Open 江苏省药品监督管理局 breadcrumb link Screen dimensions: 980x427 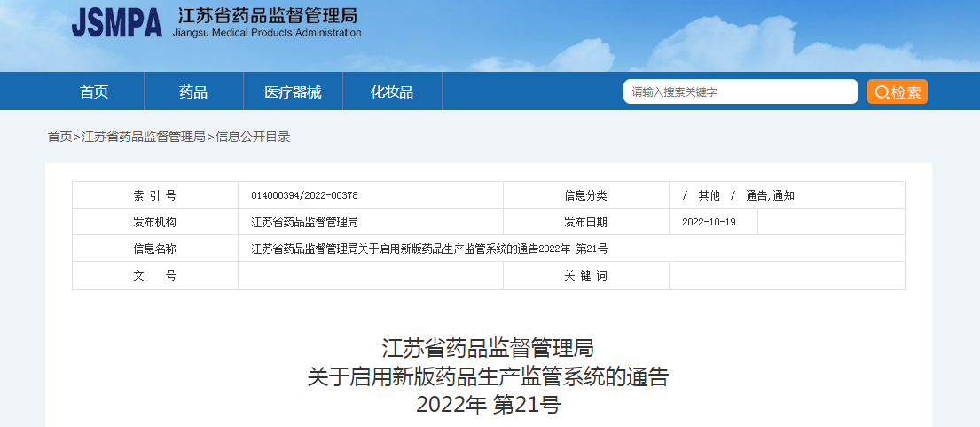pos(144,137)
